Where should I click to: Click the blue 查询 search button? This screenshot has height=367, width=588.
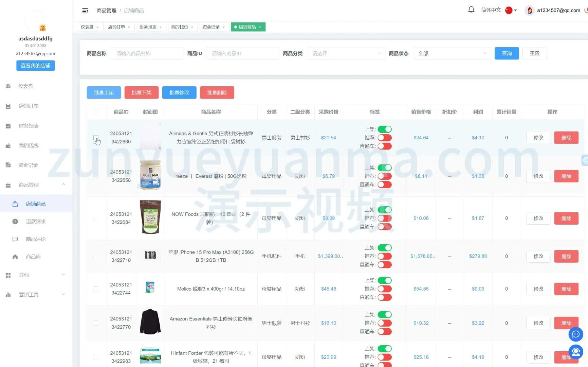[507, 54]
